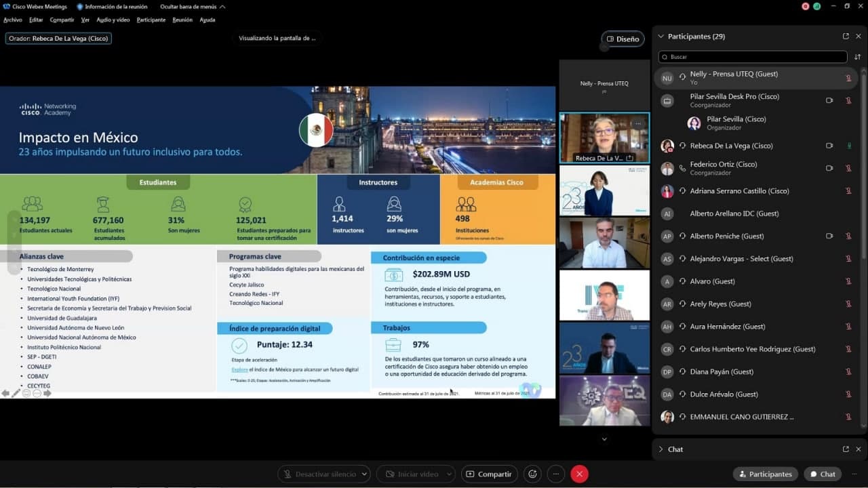
Task: Select Diana Payán in participant list
Action: tap(756, 371)
